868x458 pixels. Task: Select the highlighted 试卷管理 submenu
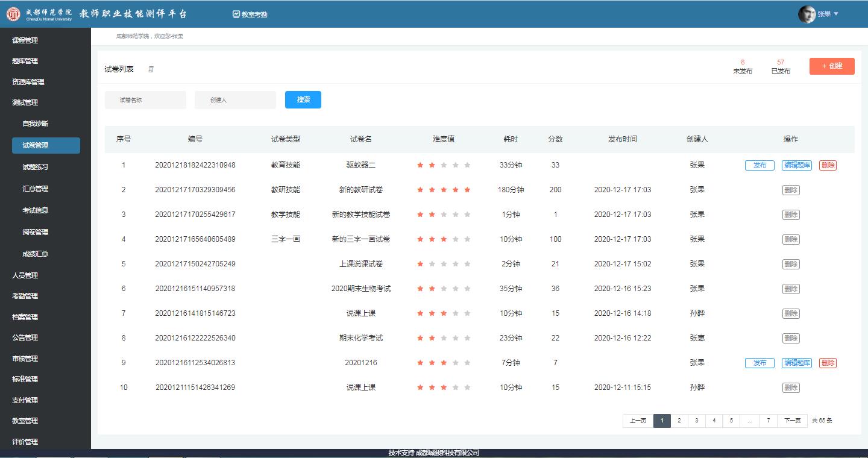click(x=46, y=145)
